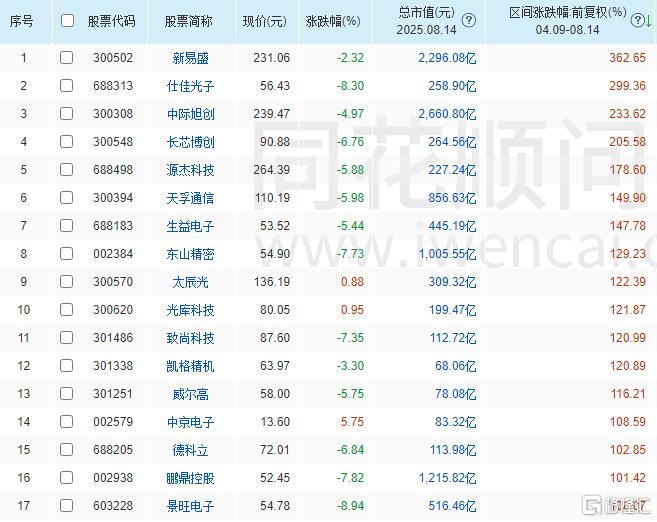The width and height of the screenshot is (657, 522).
Task: Open stock link 鹏鼎控股
Action: (x=191, y=478)
